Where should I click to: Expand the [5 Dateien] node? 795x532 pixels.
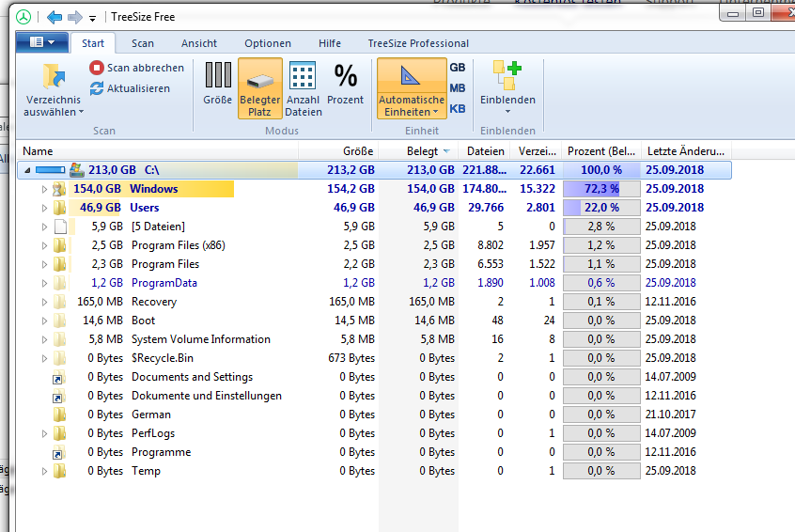pos(44,227)
